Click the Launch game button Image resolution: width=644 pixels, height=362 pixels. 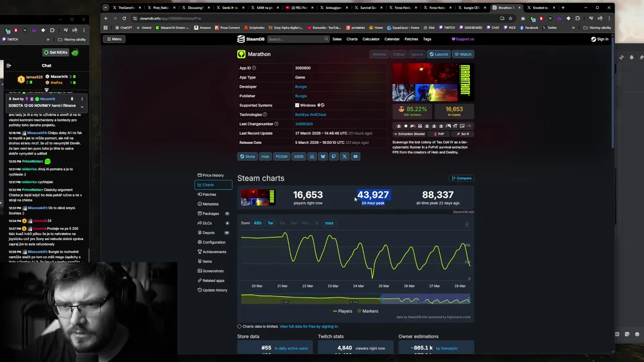click(x=438, y=54)
